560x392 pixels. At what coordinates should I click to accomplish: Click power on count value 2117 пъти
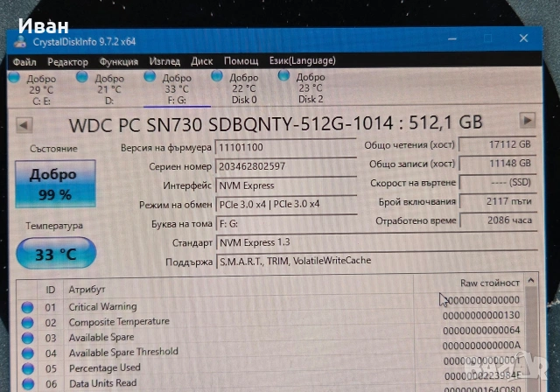pyautogui.click(x=498, y=201)
